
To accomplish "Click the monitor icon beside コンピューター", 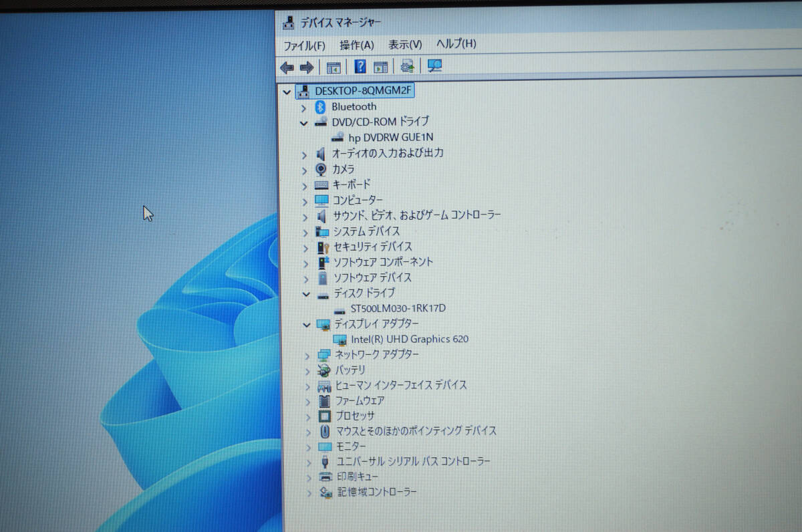I will 321,200.
